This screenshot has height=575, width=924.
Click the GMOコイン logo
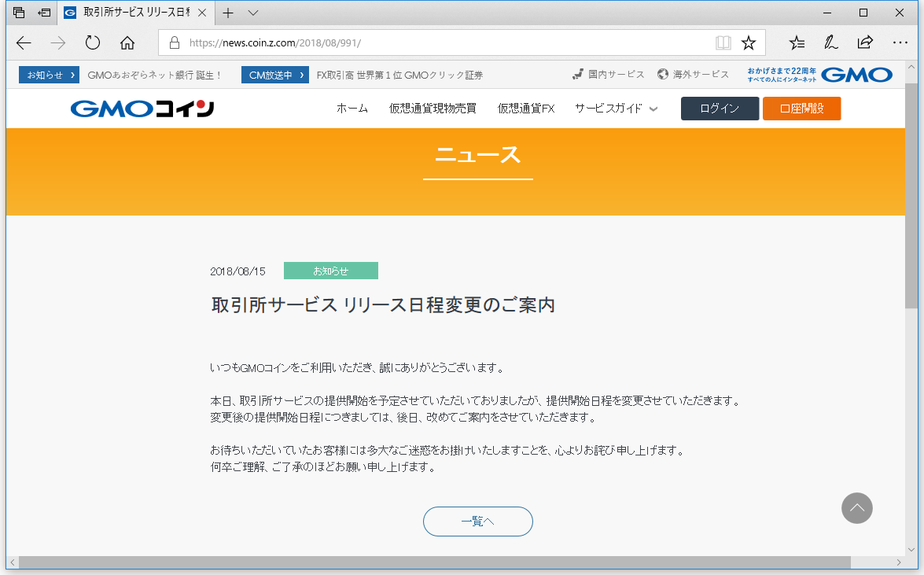click(x=141, y=109)
